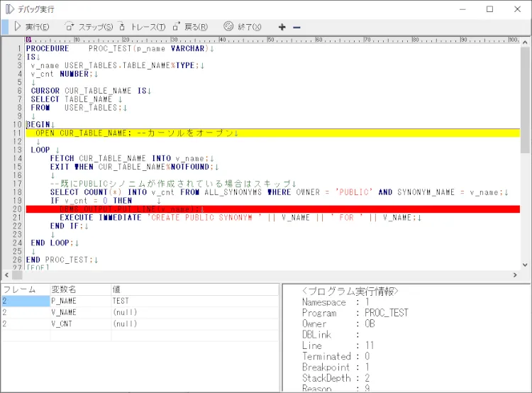
Task: Click the yellow highlighted OPEN CUR_TABLE_NAME line
Action: (273, 133)
